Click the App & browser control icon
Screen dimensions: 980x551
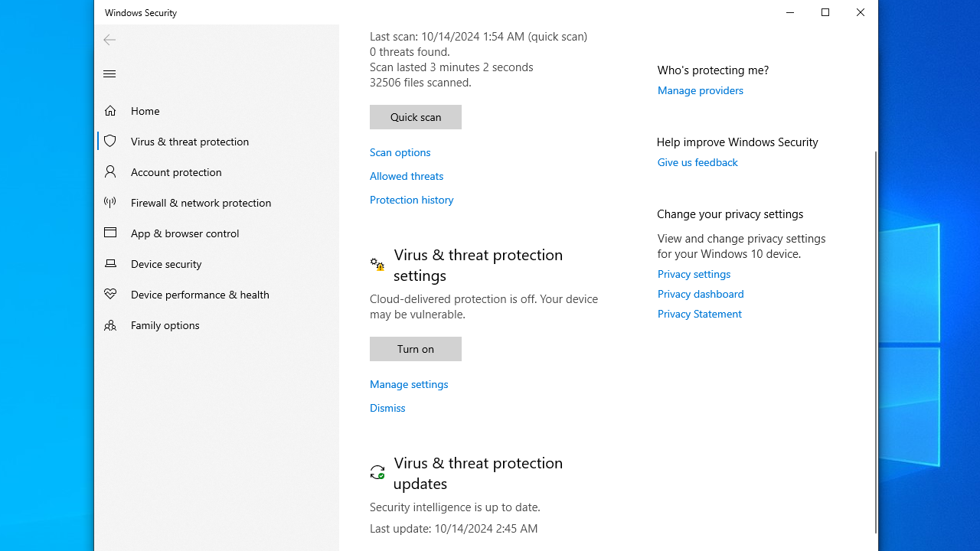pos(110,233)
